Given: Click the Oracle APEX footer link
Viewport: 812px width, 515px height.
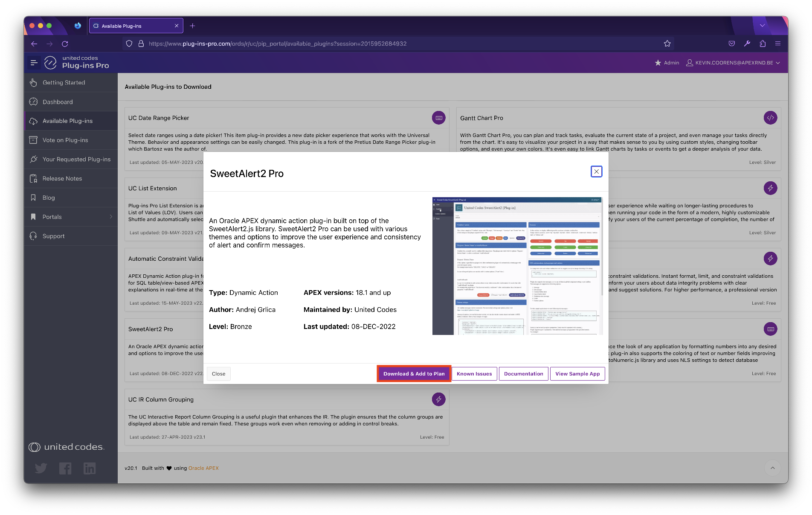Looking at the screenshot, I should point(203,468).
